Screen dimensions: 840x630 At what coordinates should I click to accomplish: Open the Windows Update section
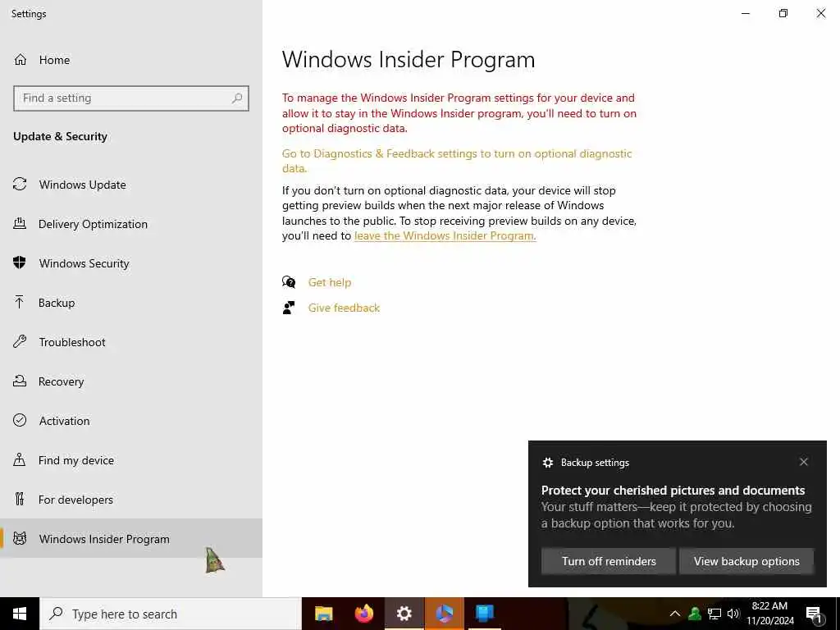[x=131, y=185]
